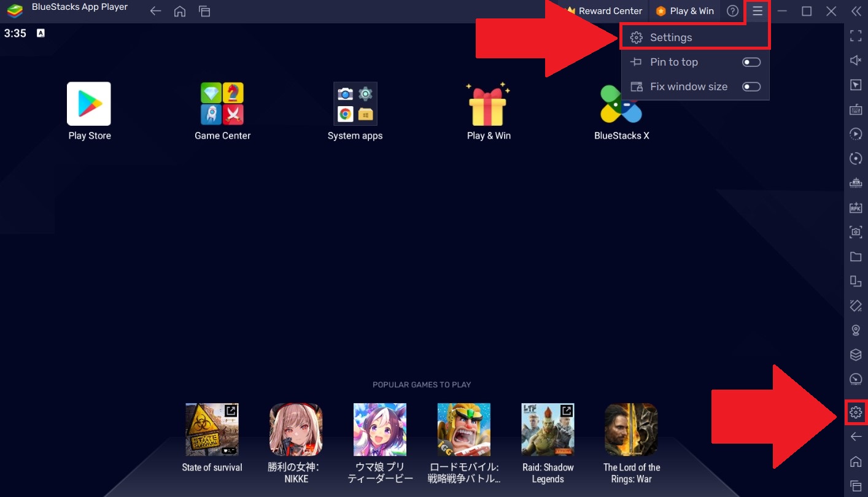This screenshot has height=497, width=868.
Task: Open the hamburger menu
Action: 757,10
